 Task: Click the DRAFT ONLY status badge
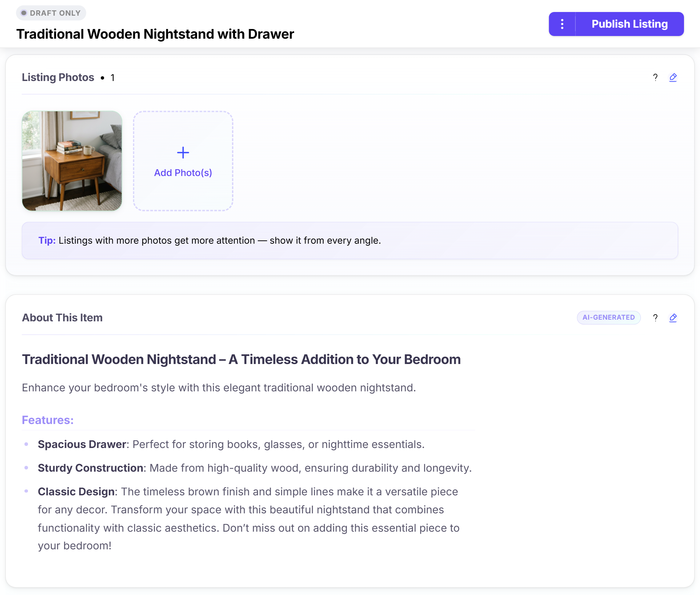click(51, 13)
